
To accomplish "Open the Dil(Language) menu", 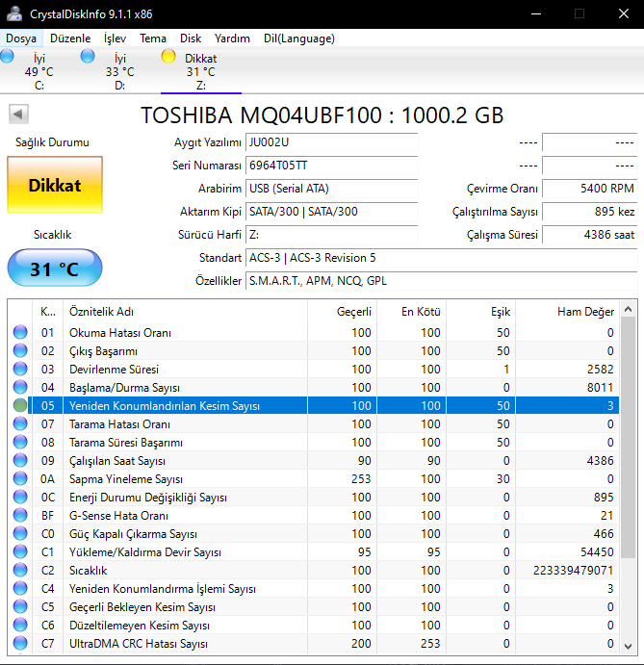I will tap(299, 38).
